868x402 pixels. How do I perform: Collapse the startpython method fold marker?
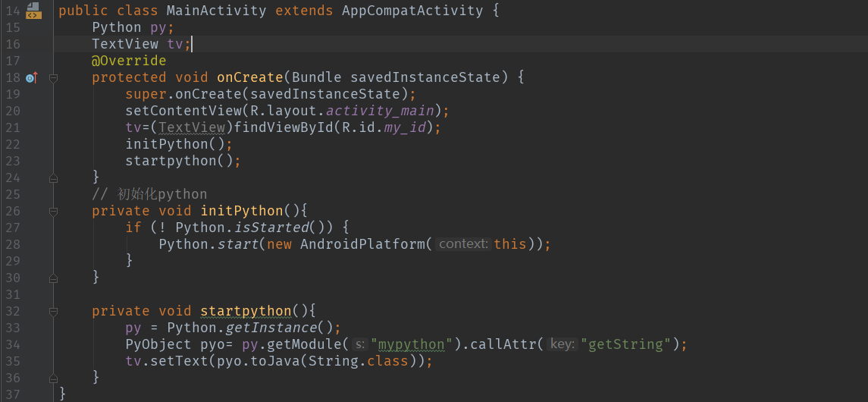click(53, 311)
